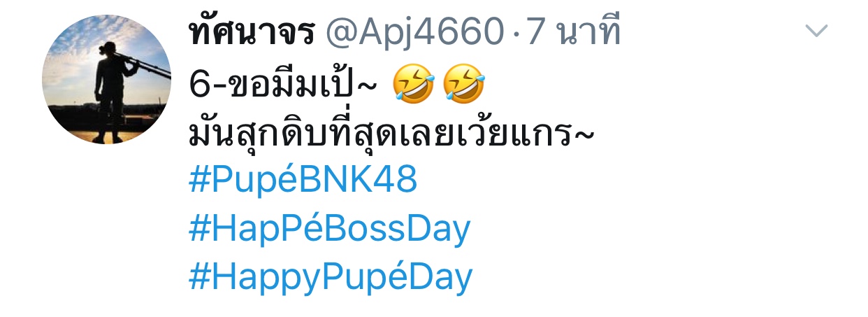Open the tweet options chevron menu

816,31
